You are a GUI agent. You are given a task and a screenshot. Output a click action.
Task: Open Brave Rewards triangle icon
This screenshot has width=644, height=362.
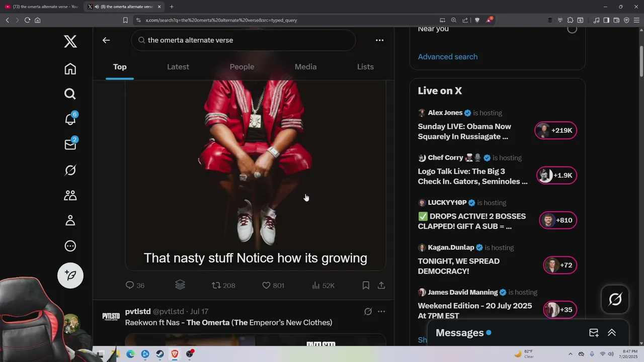[x=489, y=20]
